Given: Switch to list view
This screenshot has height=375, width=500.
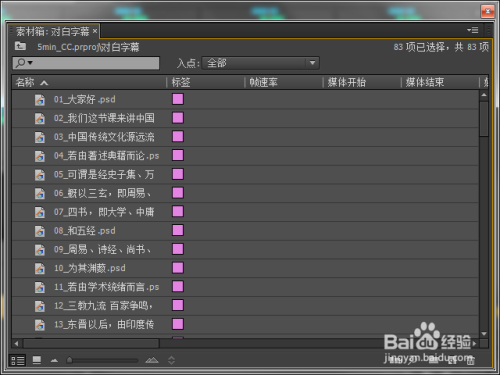Looking at the screenshot, I should (18, 360).
